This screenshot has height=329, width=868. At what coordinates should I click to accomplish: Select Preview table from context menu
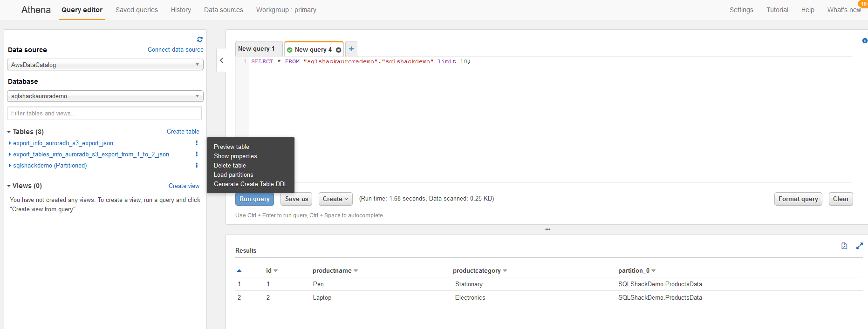point(232,147)
